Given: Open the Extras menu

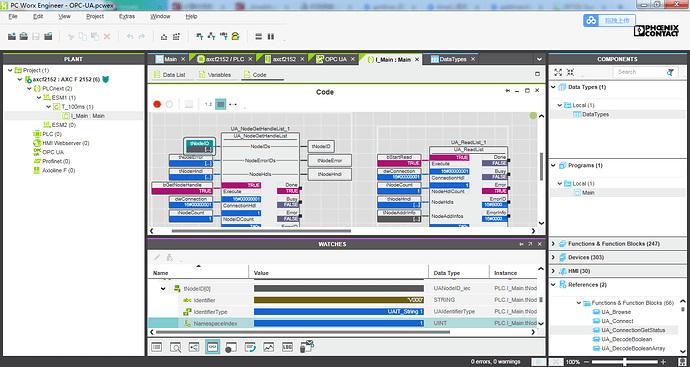Looking at the screenshot, I should (x=127, y=16).
